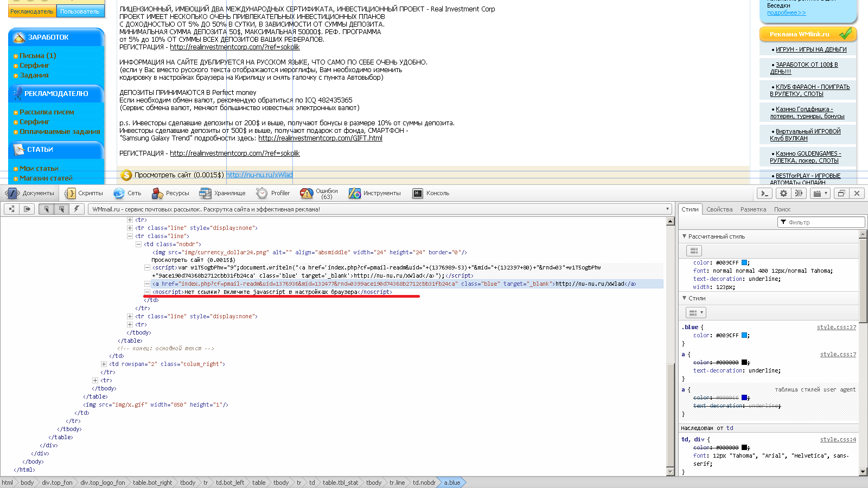Viewport: 868px width, 488px height.
Task: Open the Сеть network panel
Action: click(127, 193)
